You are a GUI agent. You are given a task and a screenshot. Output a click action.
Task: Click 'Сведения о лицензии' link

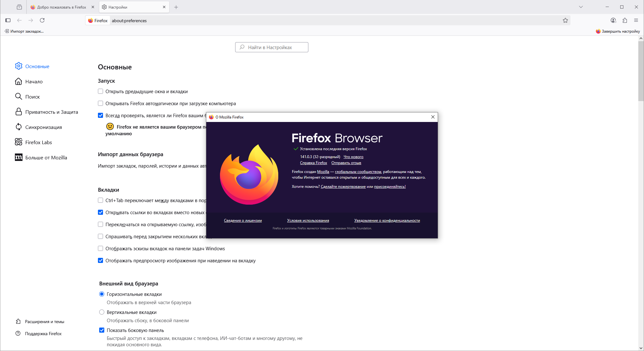coord(243,220)
